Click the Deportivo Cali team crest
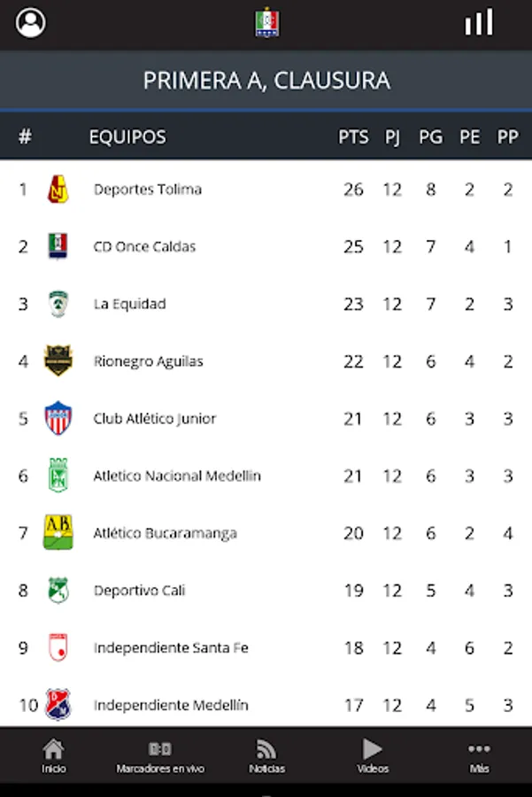The width and height of the screenshot is (532, 797). [58, 591]
